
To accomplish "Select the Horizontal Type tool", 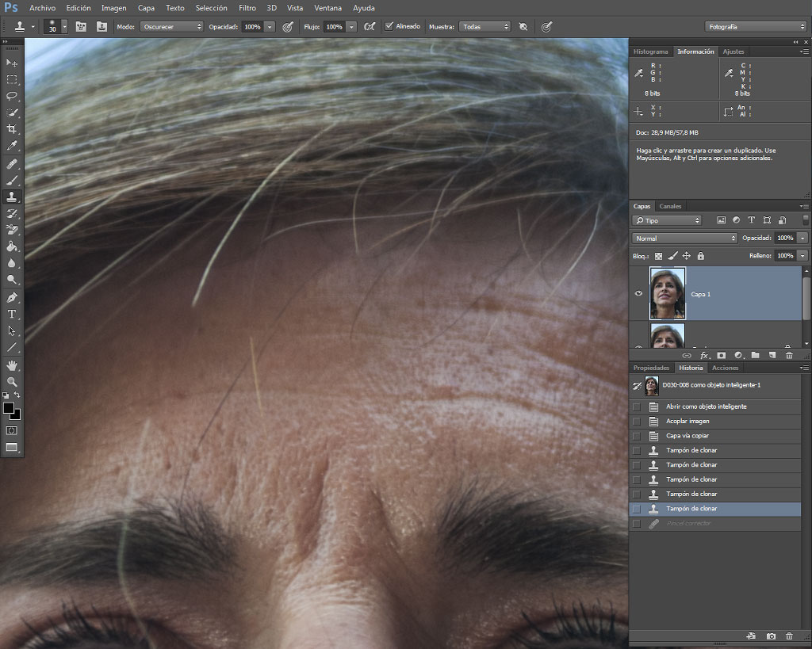I will pyautogui.click(x=12, y=314).
